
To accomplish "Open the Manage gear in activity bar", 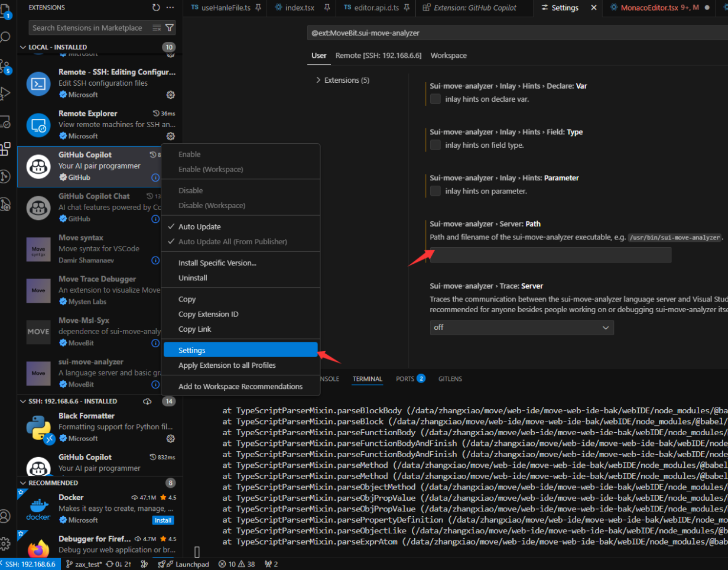I will (5, 543).
